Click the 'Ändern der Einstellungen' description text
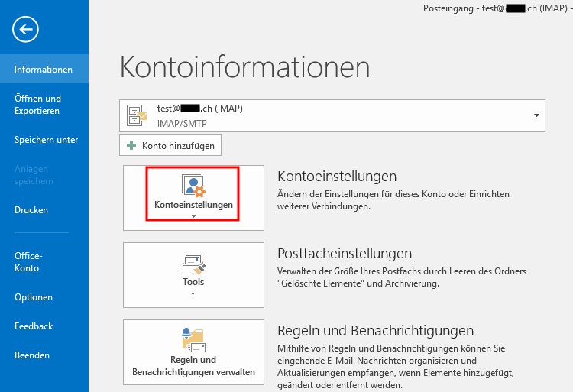This screenshot has width=573, height=392. click(393, 200)
